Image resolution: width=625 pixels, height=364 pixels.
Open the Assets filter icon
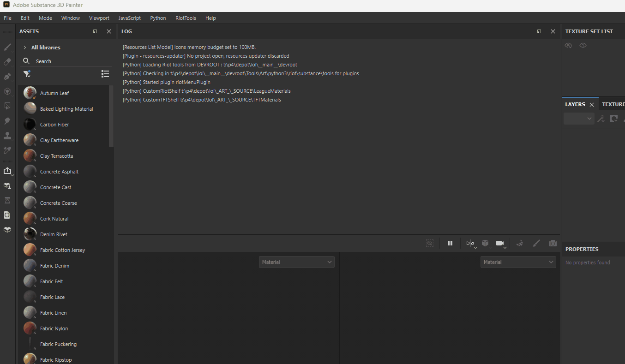(27, 74)
